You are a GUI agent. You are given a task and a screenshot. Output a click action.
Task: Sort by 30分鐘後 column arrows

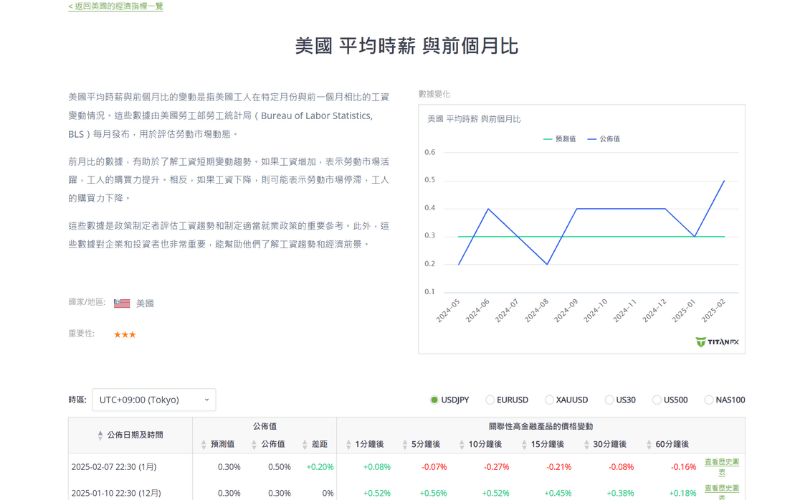(586, 444)
